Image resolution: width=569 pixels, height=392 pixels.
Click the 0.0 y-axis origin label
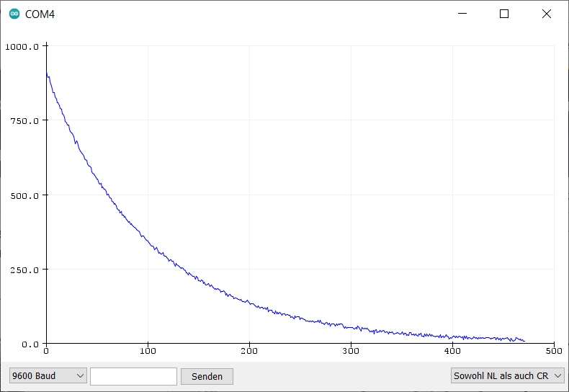[30, 344]
